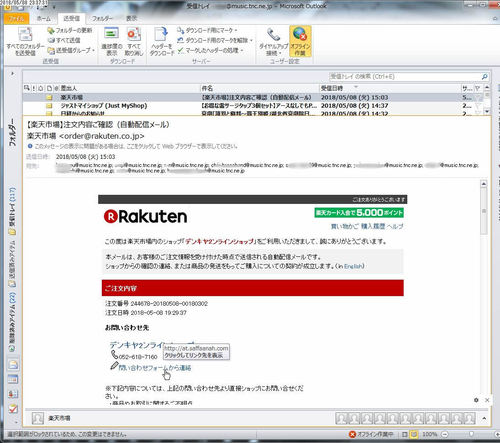Sort by the 受信日時 column header
Image resolution: width=500 pixels, height=443 pixels.
click(331, 88)
